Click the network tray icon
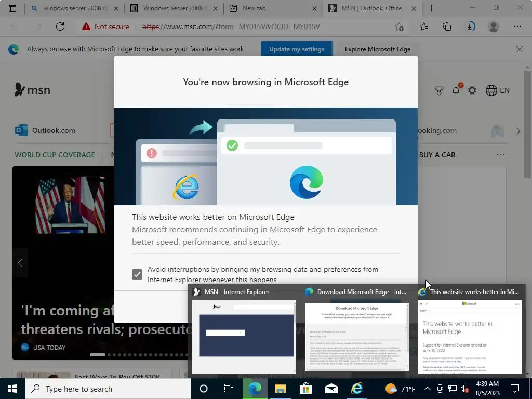The width and height of the screenshot is (532, 399). pyautogui.click(x=453, y=389)
